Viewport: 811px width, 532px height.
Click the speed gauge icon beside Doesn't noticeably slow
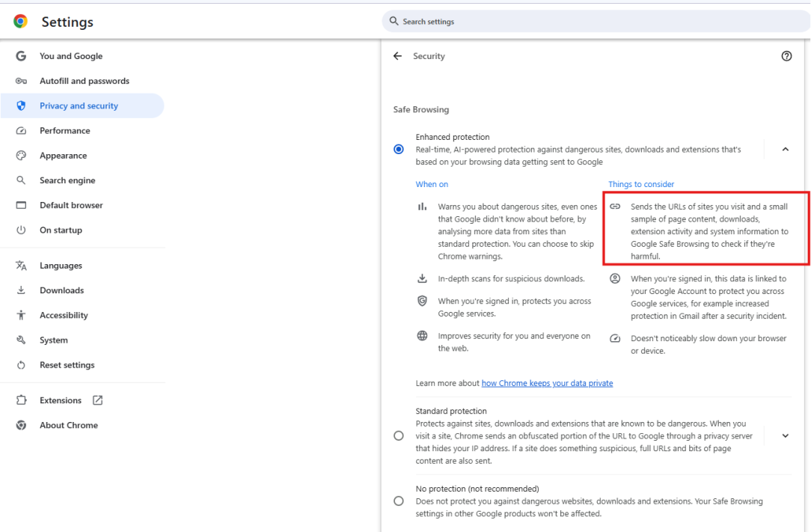(x=615, y=338)
